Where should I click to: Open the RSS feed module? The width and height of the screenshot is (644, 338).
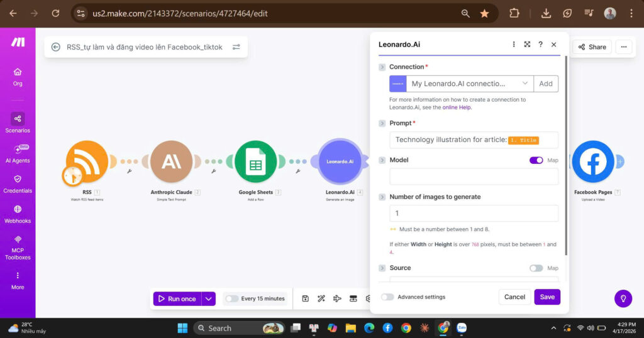pyautogui.click(x=87, y=162)
